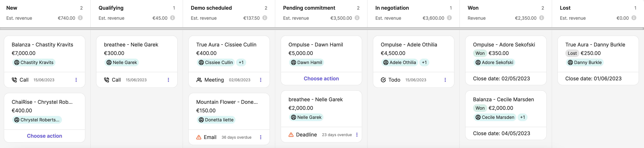Open Ompulse - Adele Othilia deal title
Screen dimensions: 644x148
coord(409,45)
